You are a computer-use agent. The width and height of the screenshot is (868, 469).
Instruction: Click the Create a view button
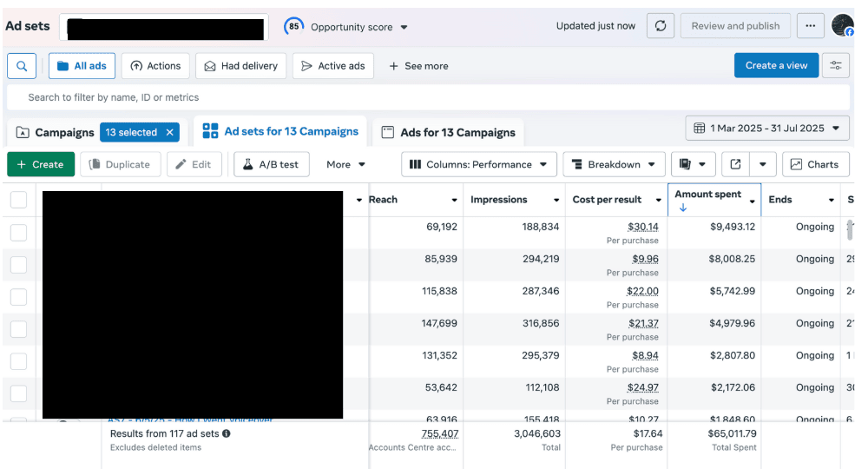pyautogui.click(x=776, y=66)
